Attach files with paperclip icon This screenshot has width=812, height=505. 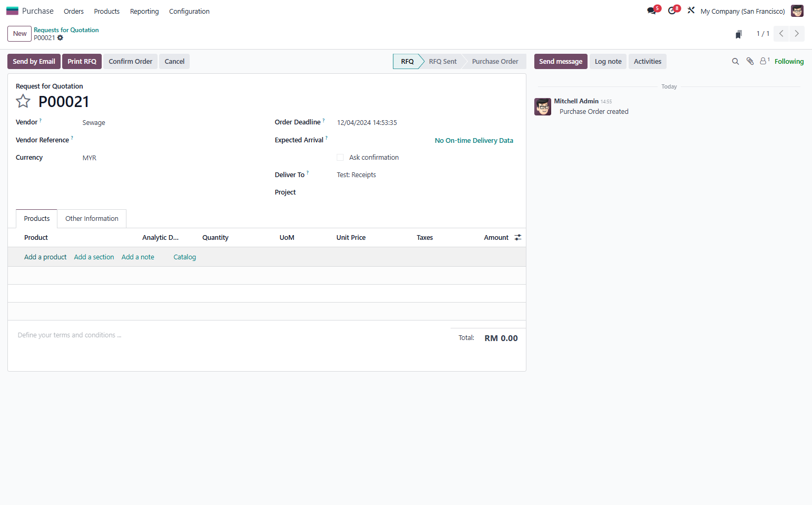[750, 62]
